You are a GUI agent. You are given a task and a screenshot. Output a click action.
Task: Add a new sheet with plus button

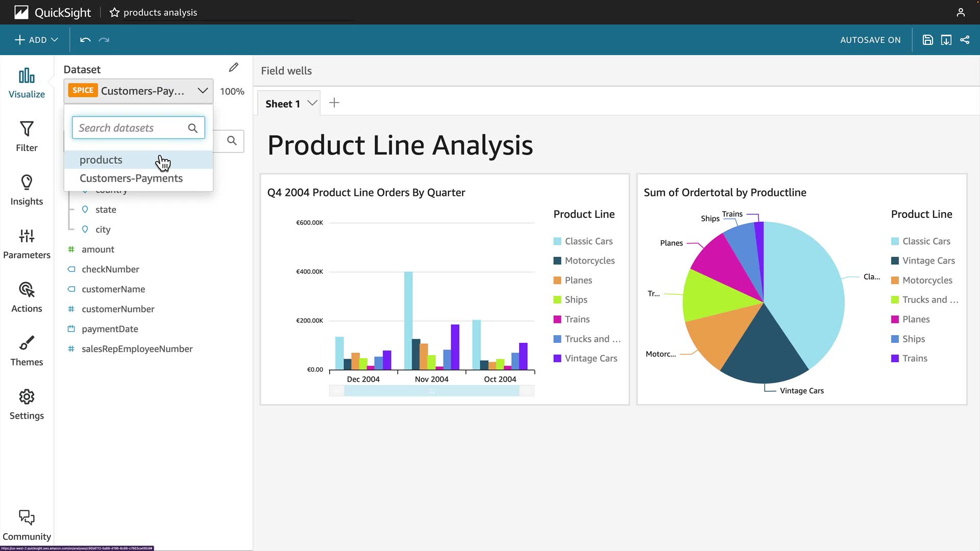coord(334,103)
